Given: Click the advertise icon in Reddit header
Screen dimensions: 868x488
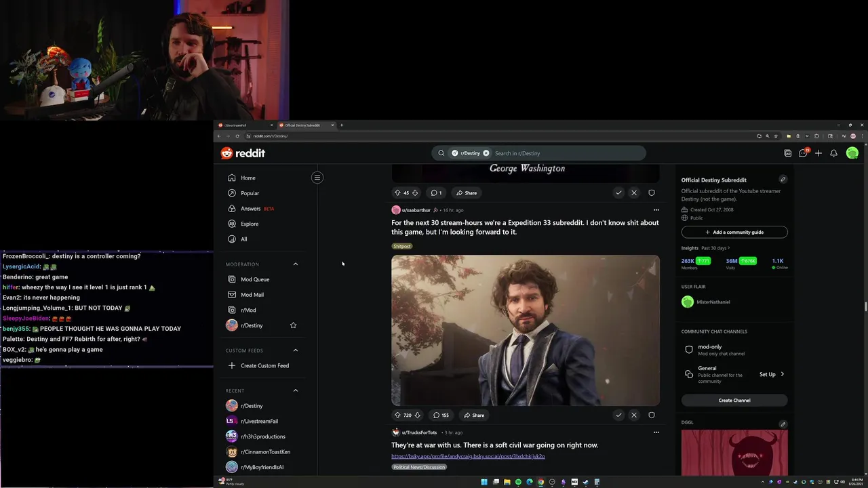Looking at the screenshot, I should [x=787, y=153].
